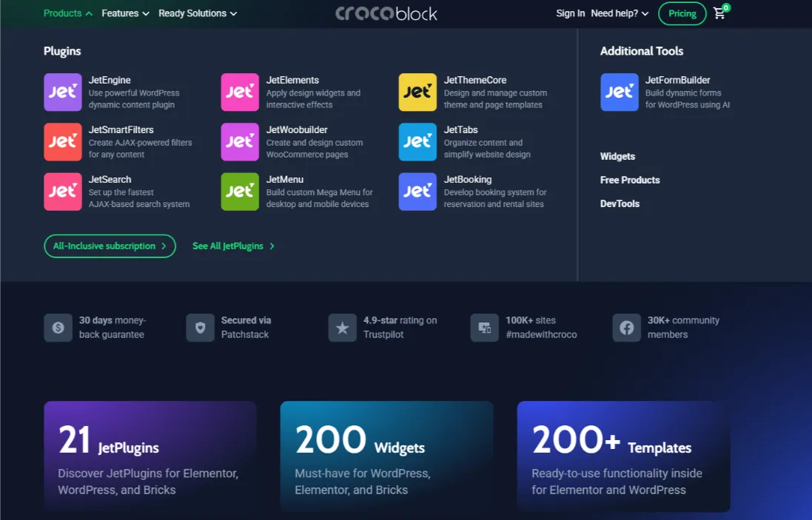Image resolution: width=812 pixels, height=520 pixels.
Task: Expand the Ready Solutions dropdown
Action: pos(198,13)
